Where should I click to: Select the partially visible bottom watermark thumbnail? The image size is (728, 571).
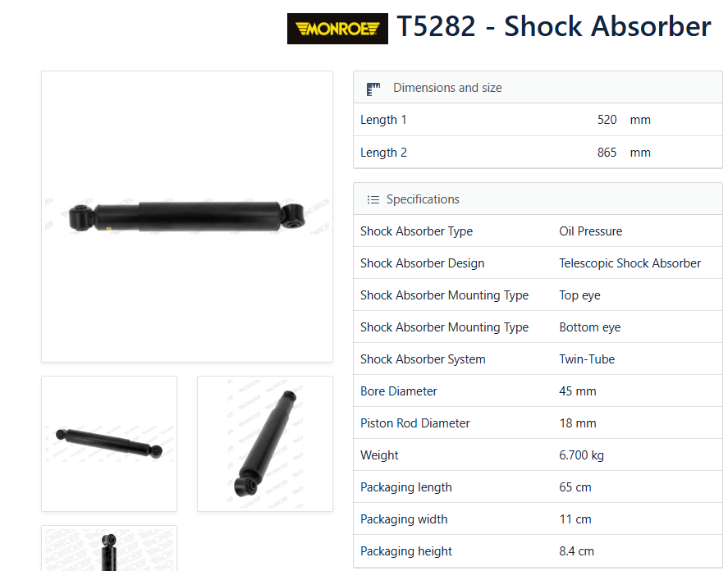coord(109,548)
